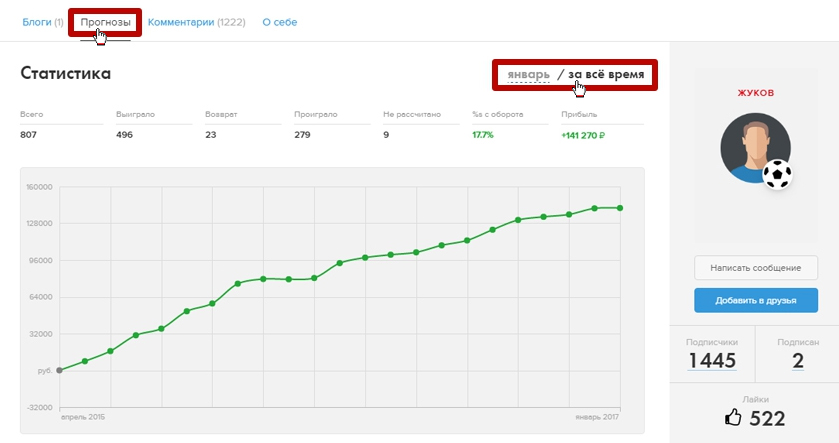Click the Выиграло value 496
The image size is (839, 443).
(x=124, y=135)
